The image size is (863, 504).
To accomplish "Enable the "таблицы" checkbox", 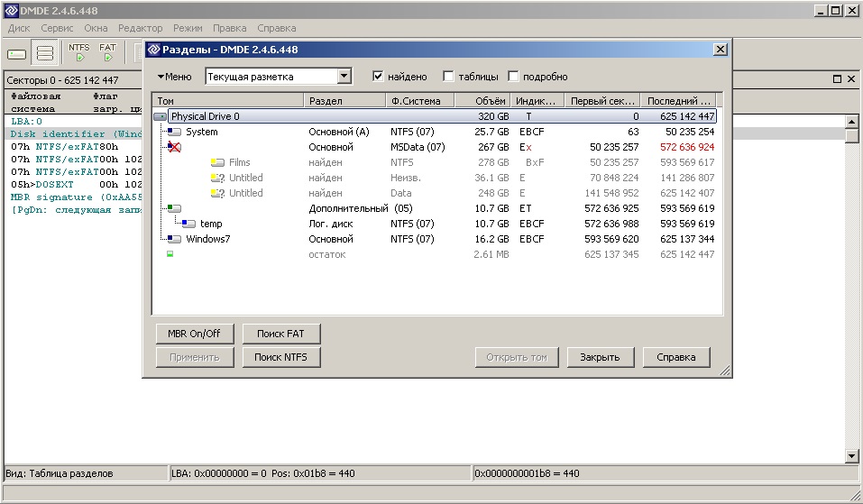I will [448, 77].
